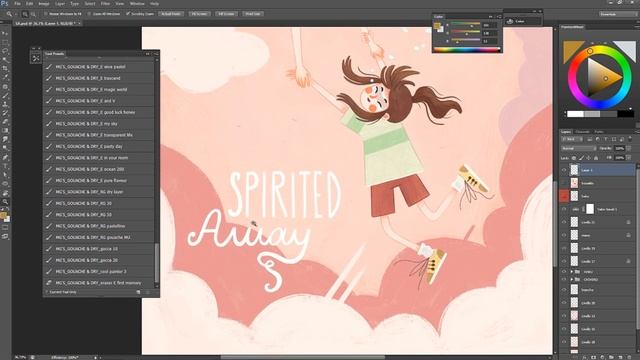The image size is (640, 360).
Task: Click the Zoom In mode icon in options bar
Action: [x=25, y=14]
